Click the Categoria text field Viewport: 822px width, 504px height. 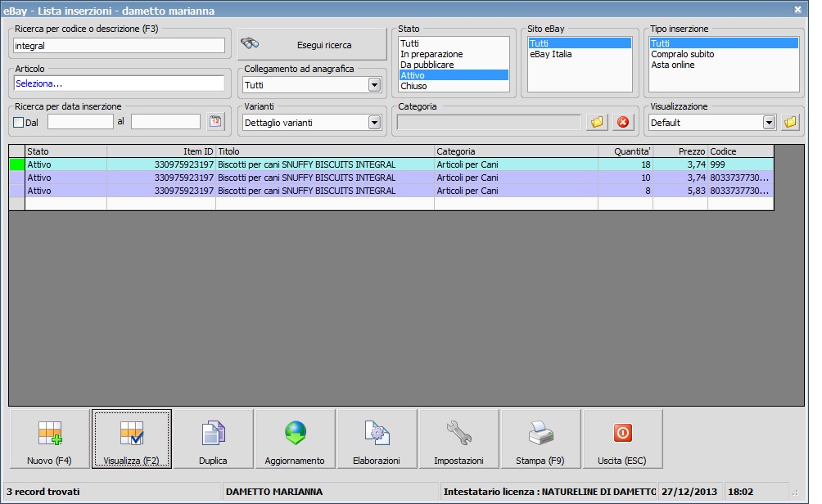point(489,122)
